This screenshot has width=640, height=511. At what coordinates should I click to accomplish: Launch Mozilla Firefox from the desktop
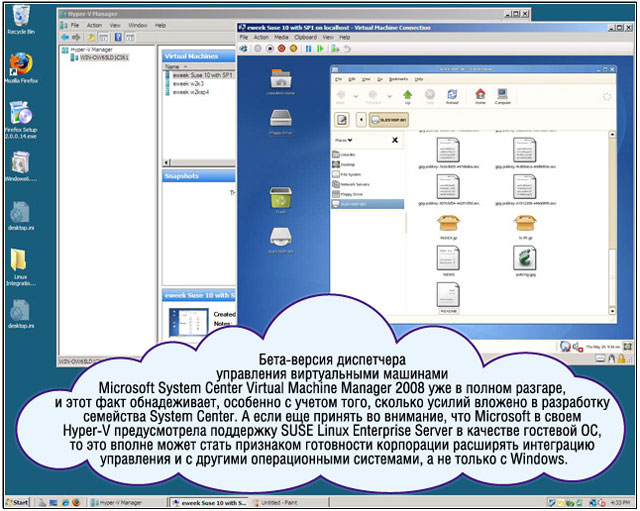coord(21,68)
